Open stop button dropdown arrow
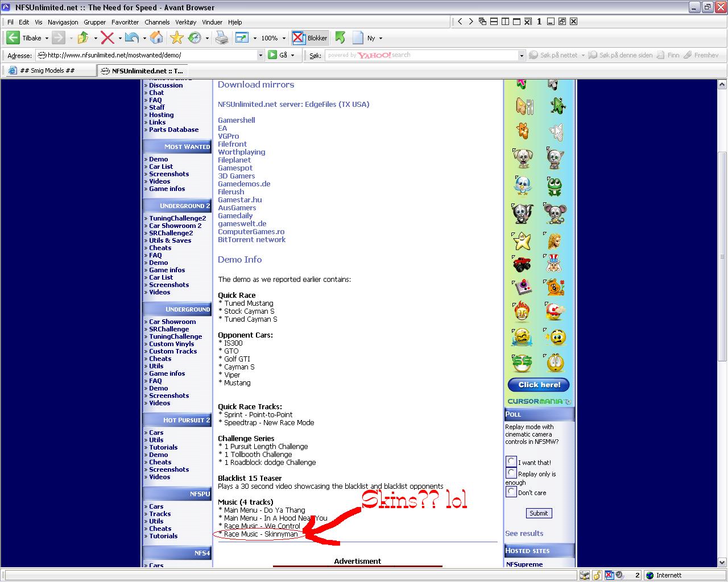 [x=120, y=39]
